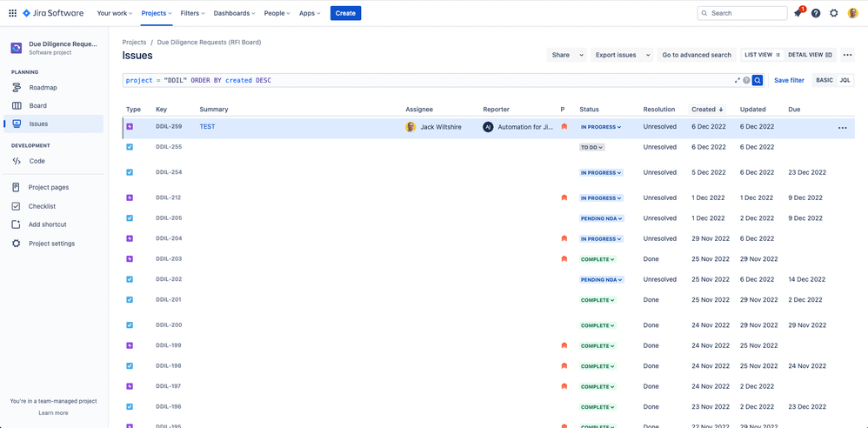868x428 pixels.
Task: Click the Create button
Action: click(345, 13)
